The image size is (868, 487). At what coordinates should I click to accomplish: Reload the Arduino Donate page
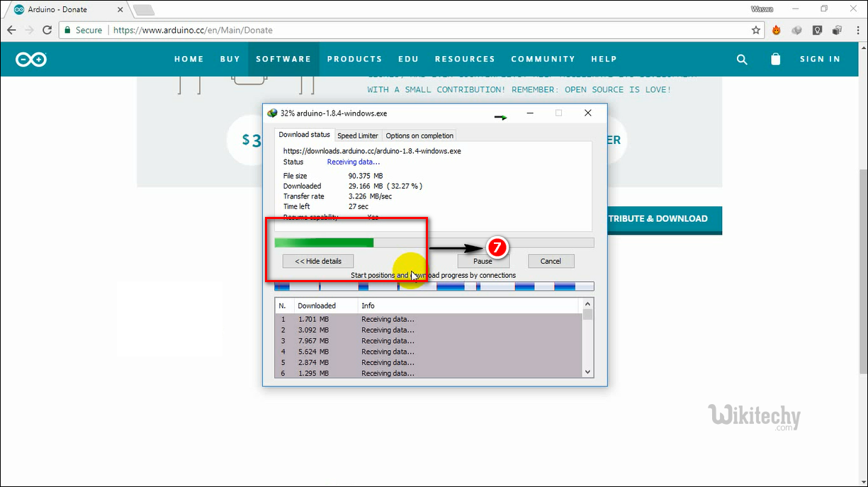click(47, 30)
